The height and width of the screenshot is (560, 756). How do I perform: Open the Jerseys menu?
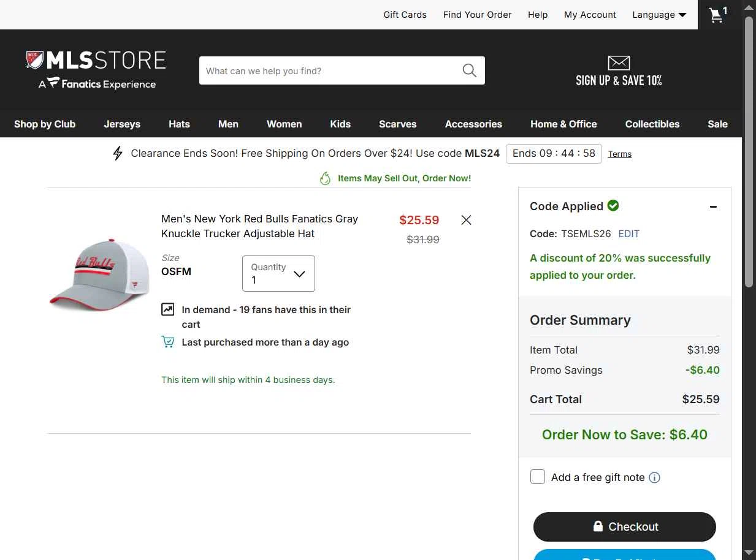tap(122, 124)
